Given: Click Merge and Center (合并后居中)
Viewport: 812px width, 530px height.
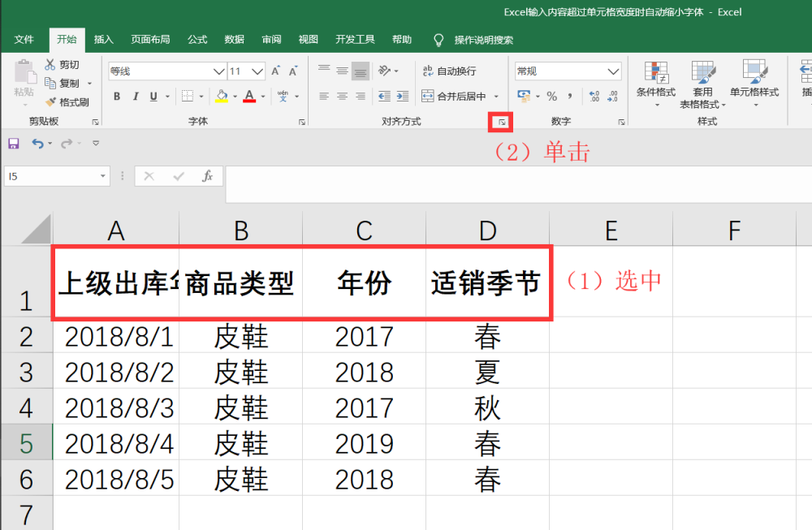Looking at the screenshot, I should tap(454, 97).
